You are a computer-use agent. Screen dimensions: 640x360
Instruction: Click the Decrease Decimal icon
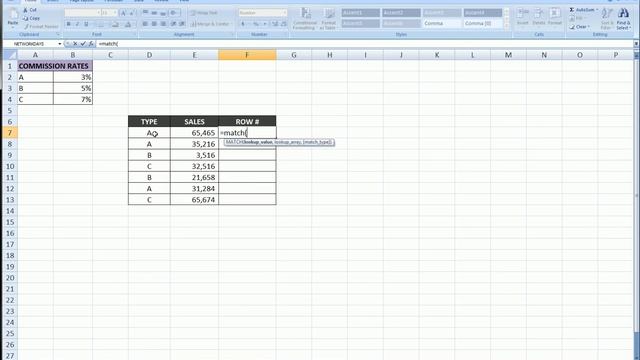(283, 24)
